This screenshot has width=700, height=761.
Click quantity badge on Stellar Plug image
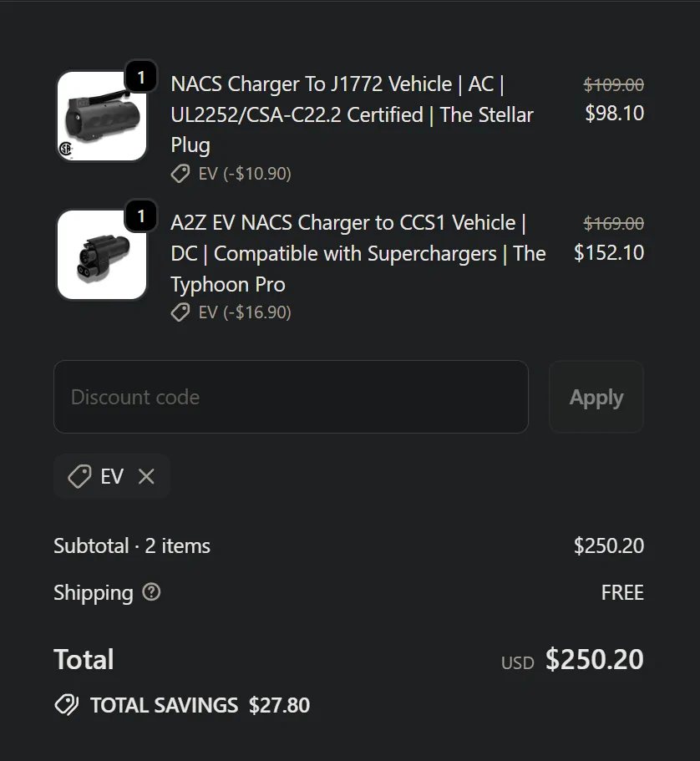141,78
